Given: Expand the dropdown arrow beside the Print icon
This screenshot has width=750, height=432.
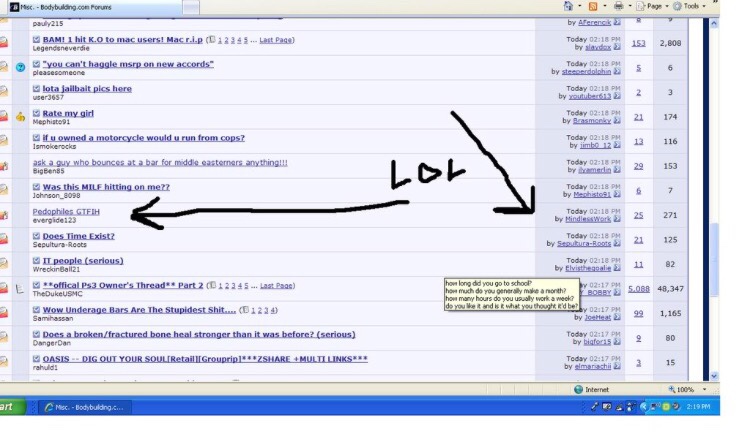Looking at the screenshot, I should point(632,6).
